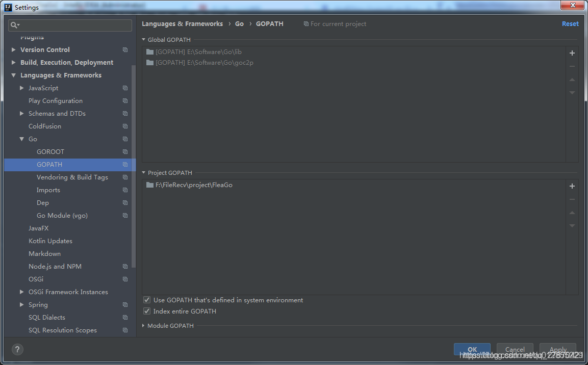The image size is (588, 365).
Task: Remove selected Global GOPATH entry
Action: tap(572, 66)
